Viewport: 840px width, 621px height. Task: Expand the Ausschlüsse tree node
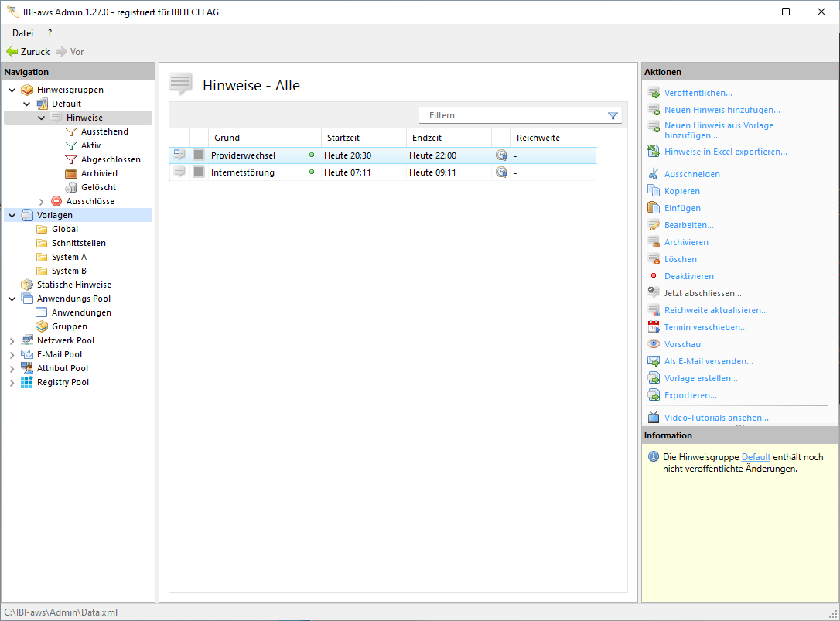point(42,202)
